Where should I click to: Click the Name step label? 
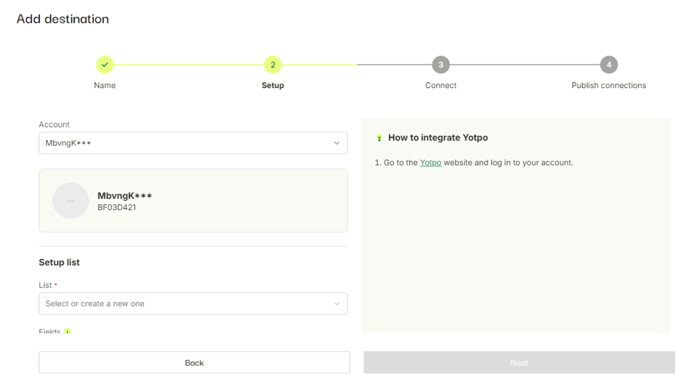[105, 85]
